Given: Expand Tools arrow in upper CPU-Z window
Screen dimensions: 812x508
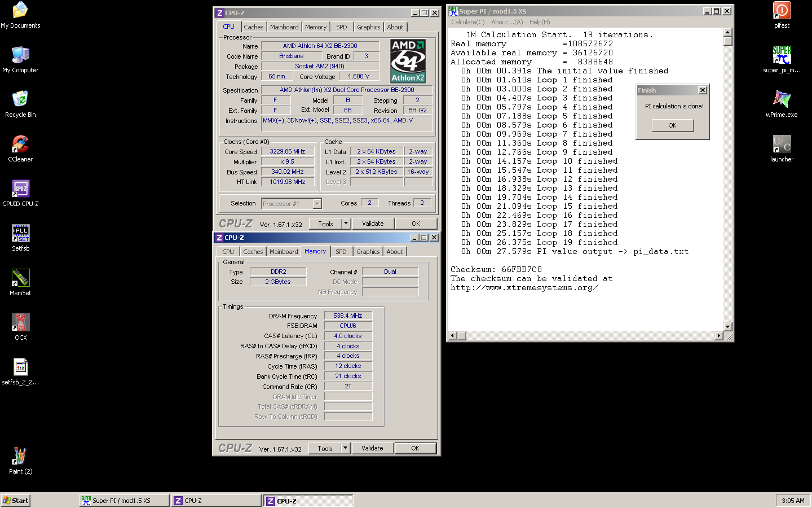Looking at the screenshot, I should [346, 224].
